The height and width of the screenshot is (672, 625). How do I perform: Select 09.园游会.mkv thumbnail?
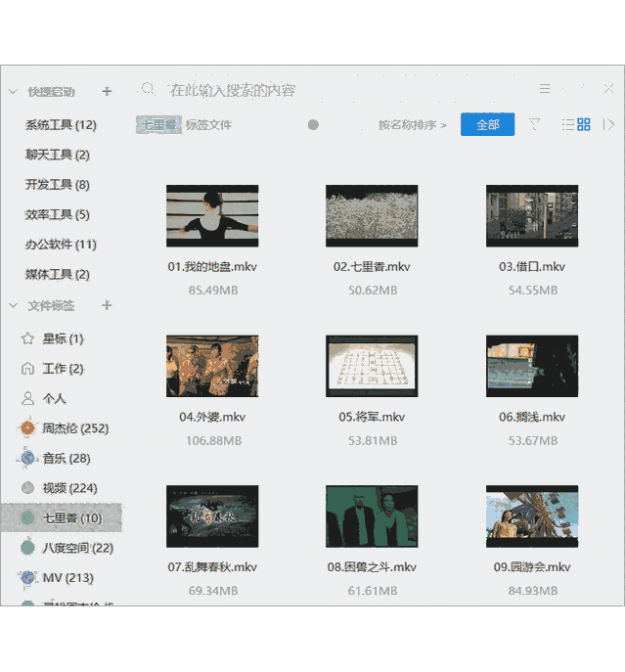(x=532, y=516)
